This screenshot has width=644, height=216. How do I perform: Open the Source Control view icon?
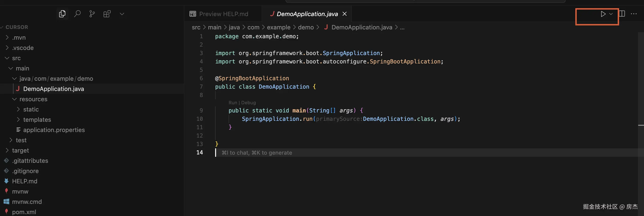pyautogui.click(x=92, y=14)
